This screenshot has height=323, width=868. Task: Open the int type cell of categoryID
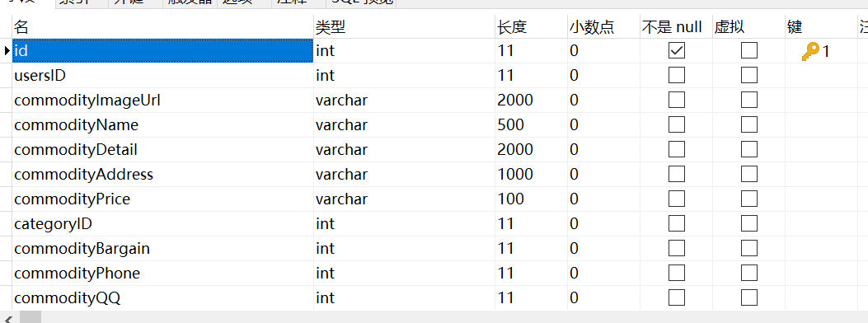[404, 223]
